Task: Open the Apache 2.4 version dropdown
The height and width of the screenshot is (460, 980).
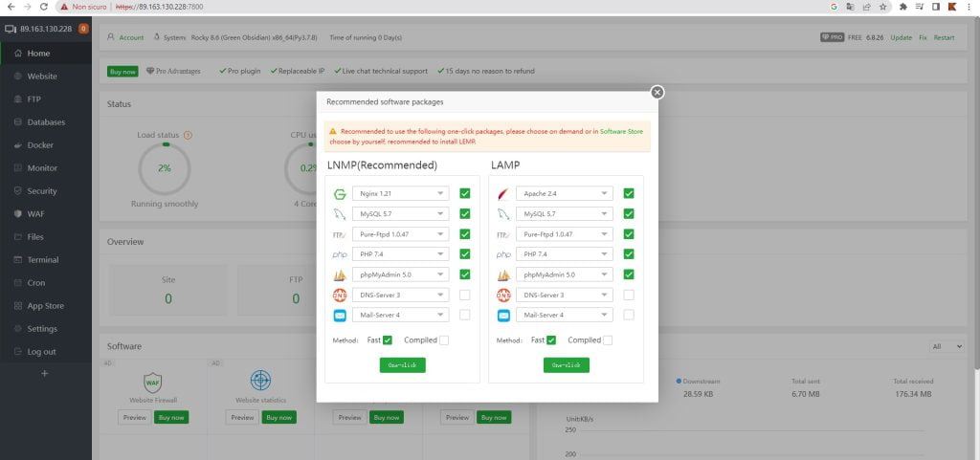Action: [x=565, y=193]
